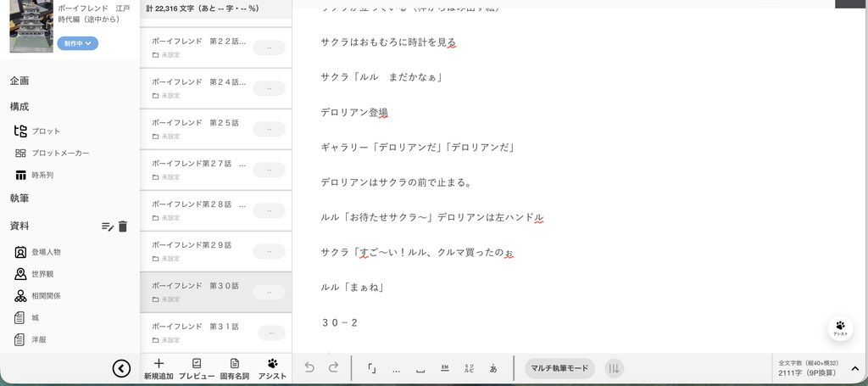Click the redo arrow icon
Viewport: 868px width, 386px height.
pyautogui.click(x=333, y=368)
